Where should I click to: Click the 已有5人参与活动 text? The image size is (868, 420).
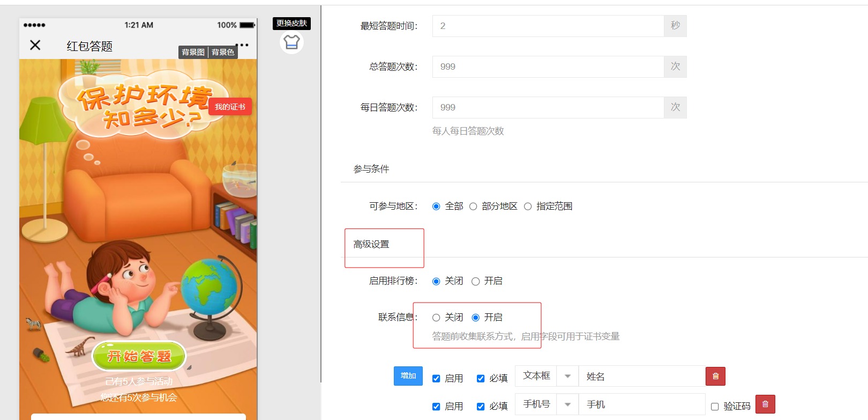[139, 381]
